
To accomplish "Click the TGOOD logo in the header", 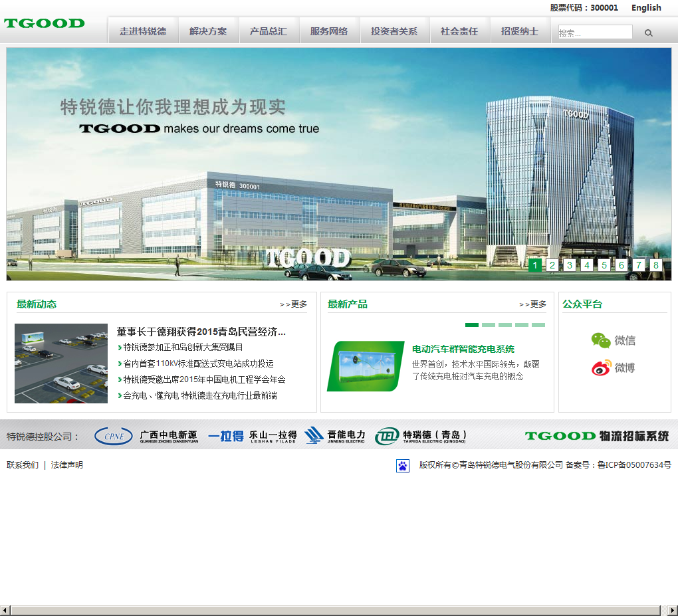I will point(44,23).
